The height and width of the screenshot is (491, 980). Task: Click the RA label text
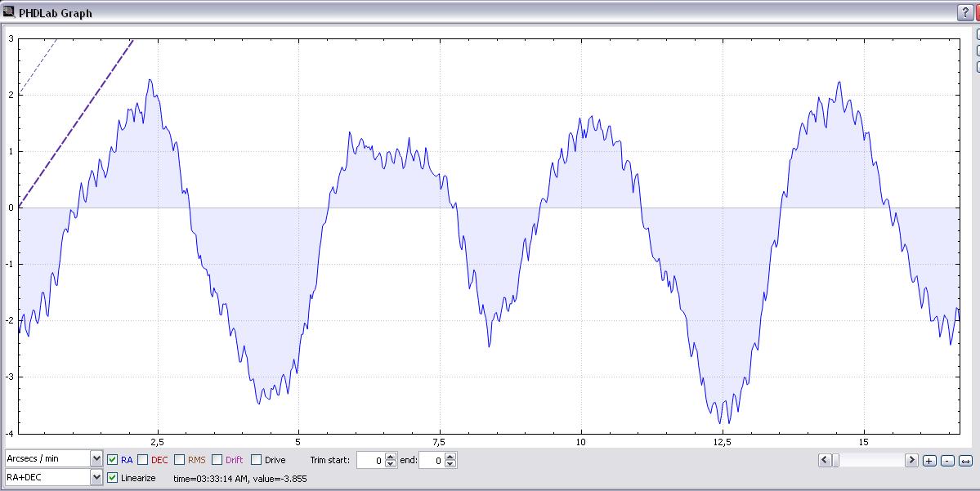tap(127, 460)
